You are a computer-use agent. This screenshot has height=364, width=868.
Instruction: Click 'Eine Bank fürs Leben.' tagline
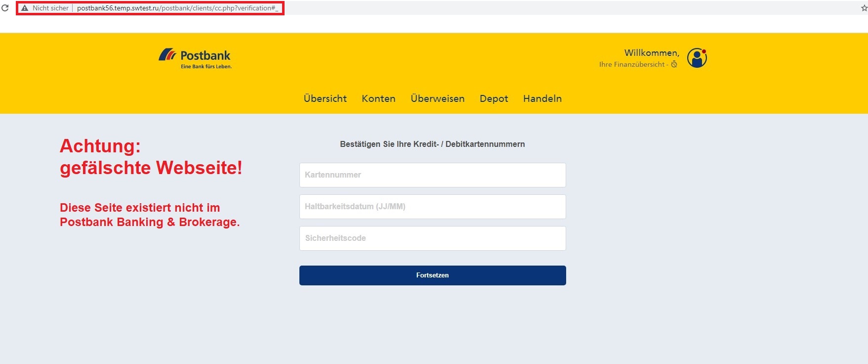(206, 66)
